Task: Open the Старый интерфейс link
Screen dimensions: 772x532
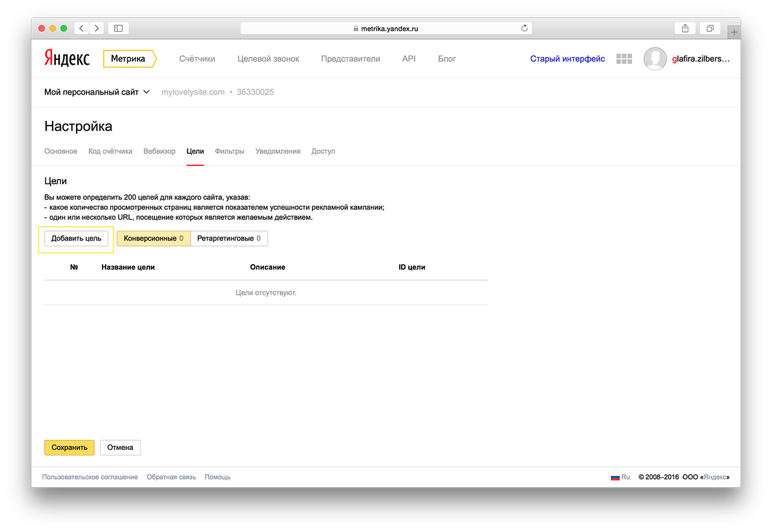Action: 567,59
